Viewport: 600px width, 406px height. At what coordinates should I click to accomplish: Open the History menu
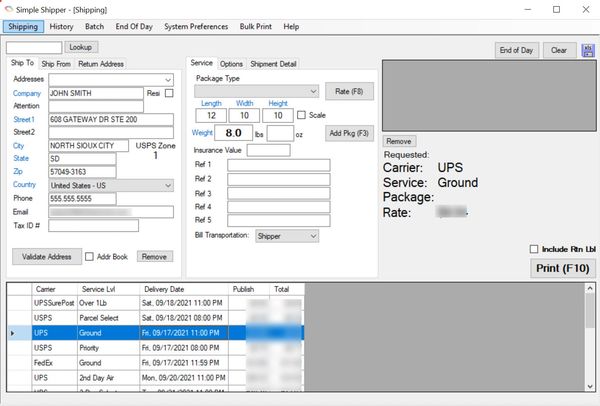point(61,26)
